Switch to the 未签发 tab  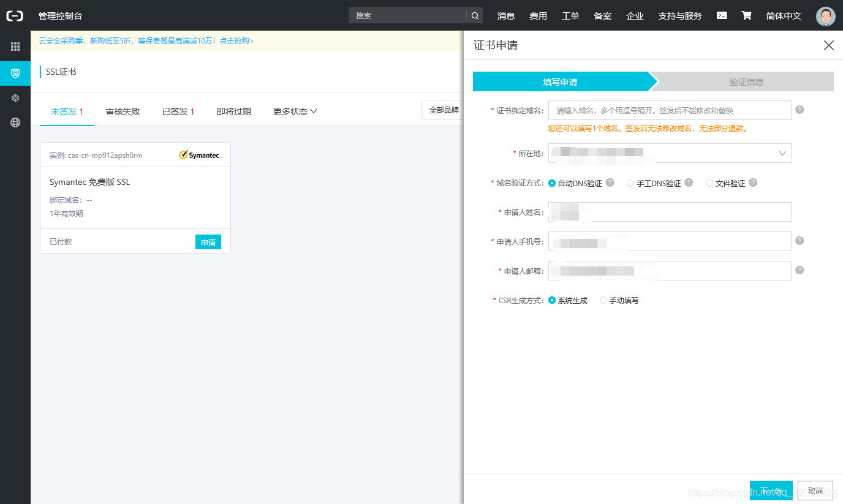pos(67,111)
